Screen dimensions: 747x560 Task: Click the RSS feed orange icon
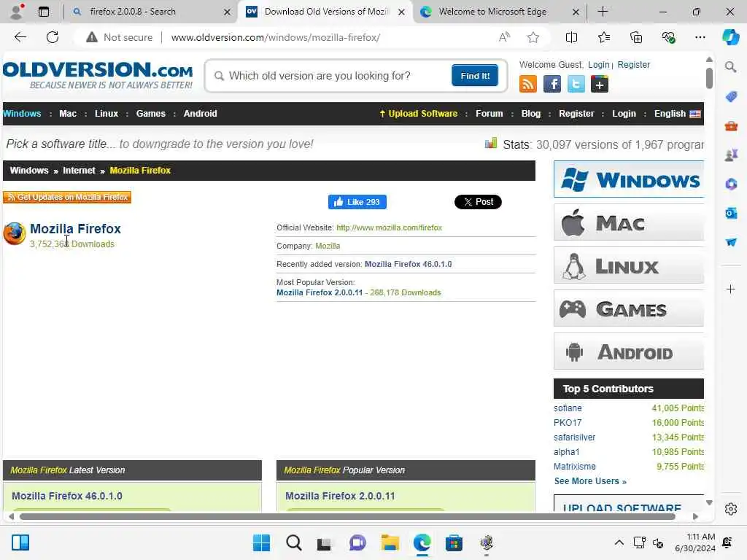[528, 85]
